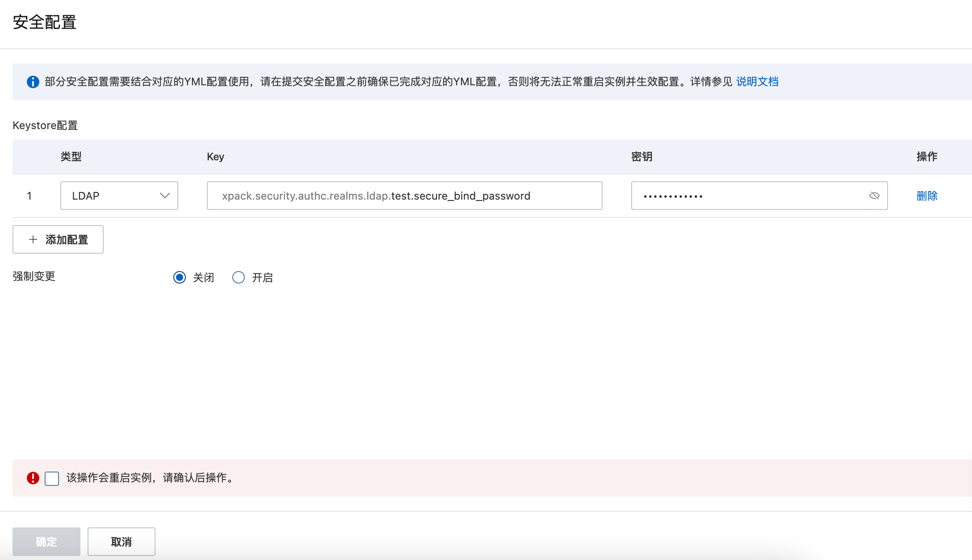Select the 开启 radio for 强制变更

click(239, 277)
